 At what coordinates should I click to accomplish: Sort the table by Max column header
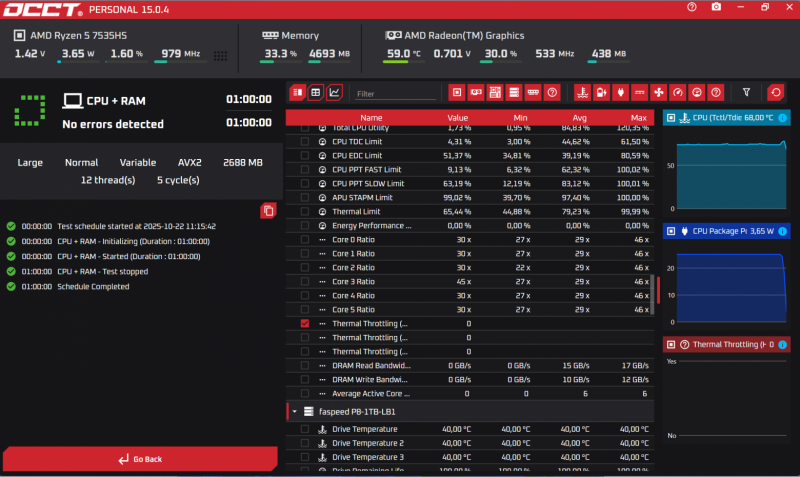pos(639,118)
